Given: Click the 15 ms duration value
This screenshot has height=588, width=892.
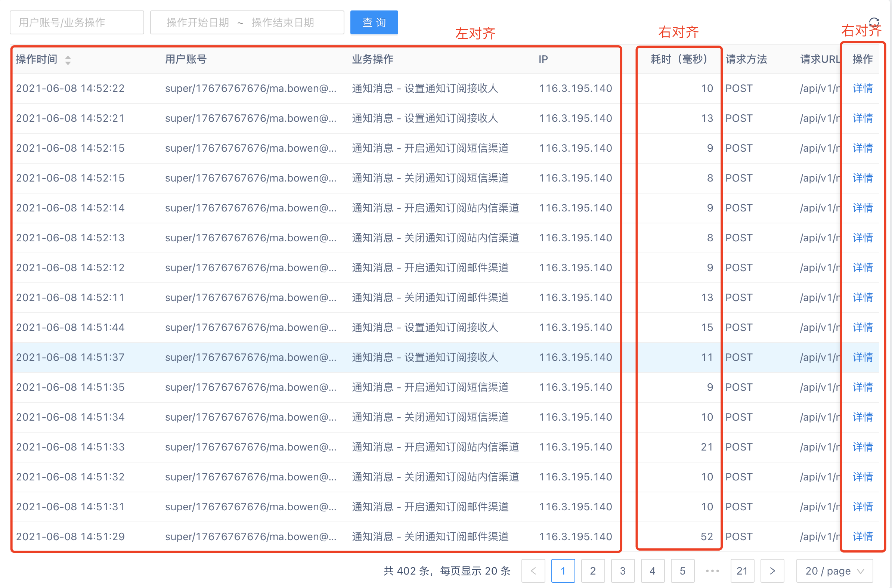Looking at the screenshot, I should pos(707,327).
